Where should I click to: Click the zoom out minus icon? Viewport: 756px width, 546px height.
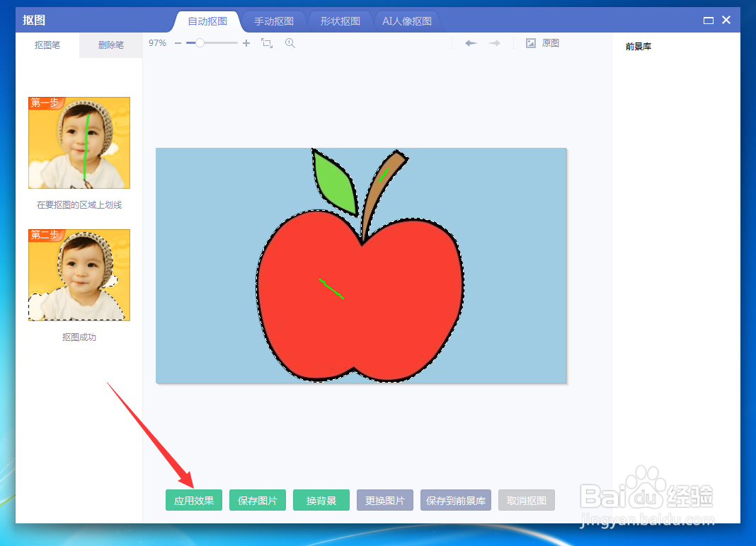point(178,43)
